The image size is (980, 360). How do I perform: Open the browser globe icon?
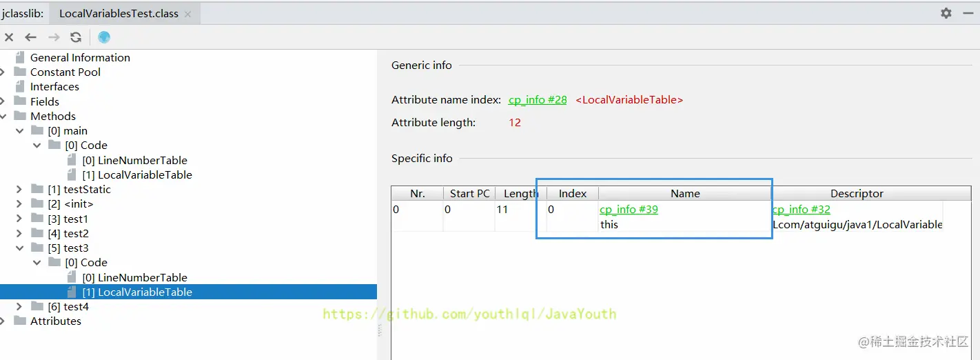[104, 37]
